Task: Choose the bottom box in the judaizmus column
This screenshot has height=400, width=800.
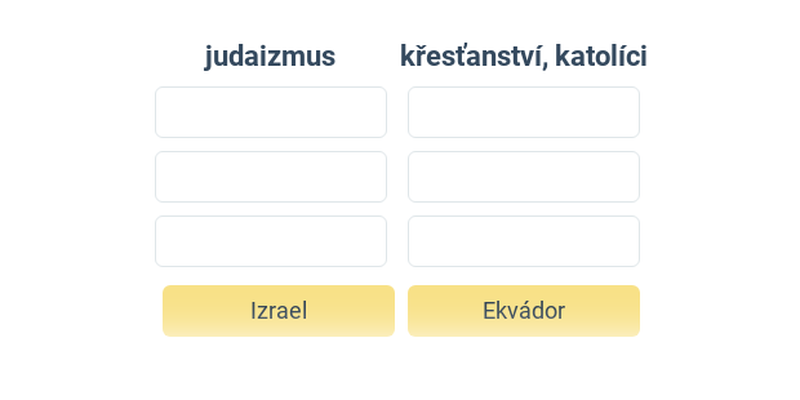Action: 271,241
